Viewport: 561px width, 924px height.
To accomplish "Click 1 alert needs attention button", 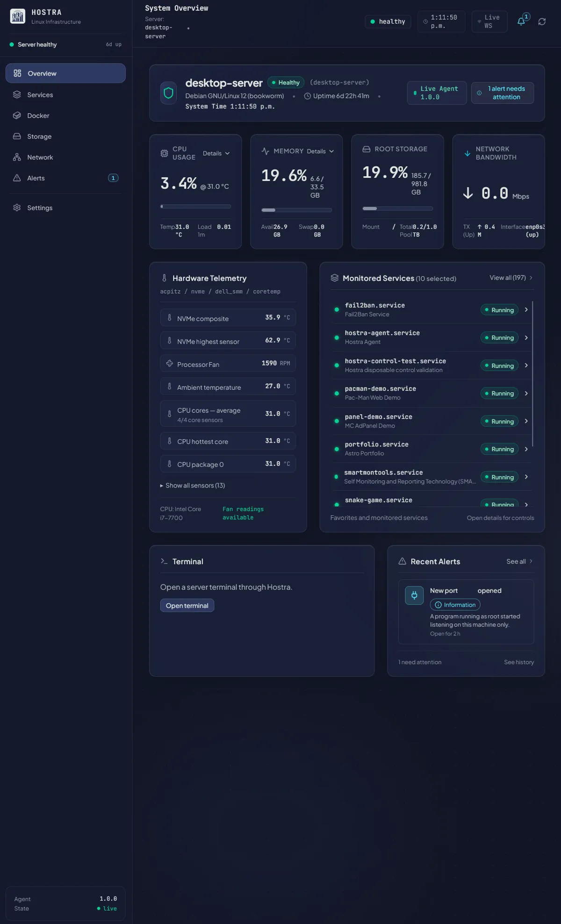I will [x=503, y=93].
